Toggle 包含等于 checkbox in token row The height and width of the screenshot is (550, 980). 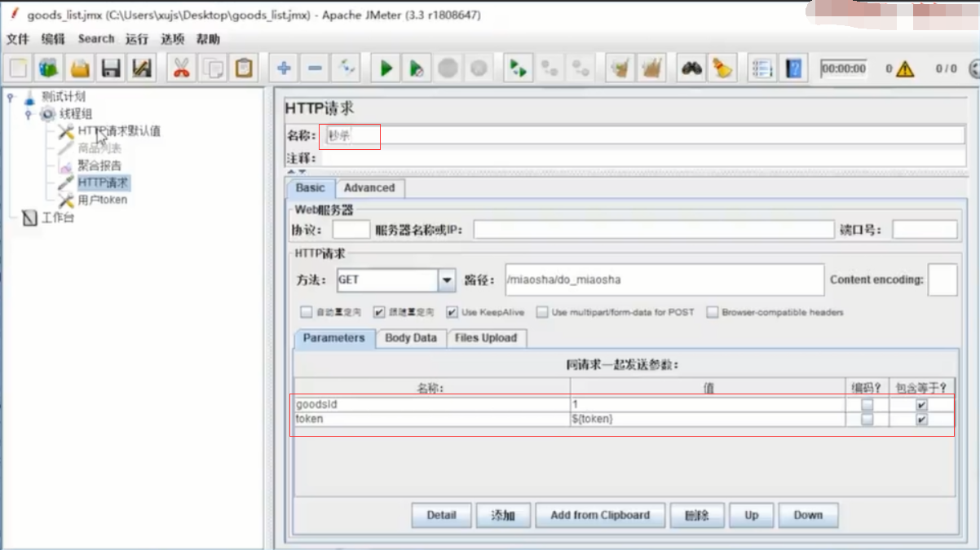[x=921, y=419]
